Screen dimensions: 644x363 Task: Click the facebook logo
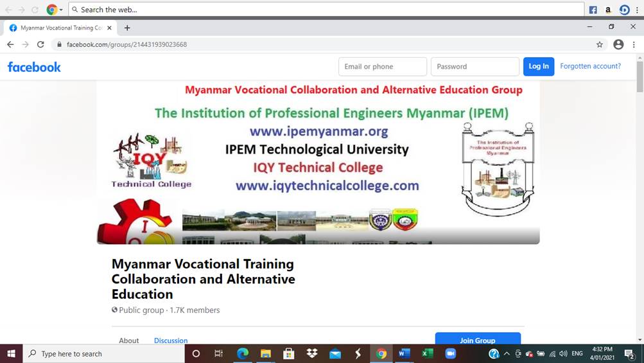tap(34, 67)
